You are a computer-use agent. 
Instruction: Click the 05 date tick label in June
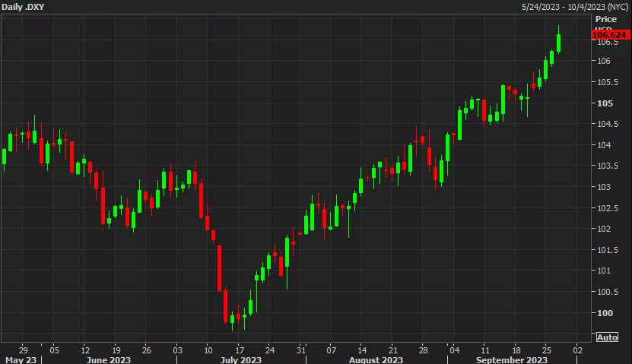54,350
